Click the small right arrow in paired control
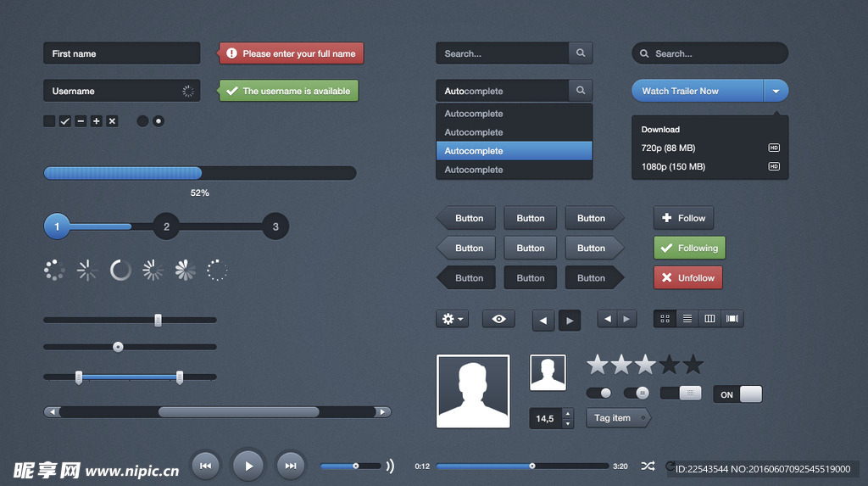 [626, 319]
